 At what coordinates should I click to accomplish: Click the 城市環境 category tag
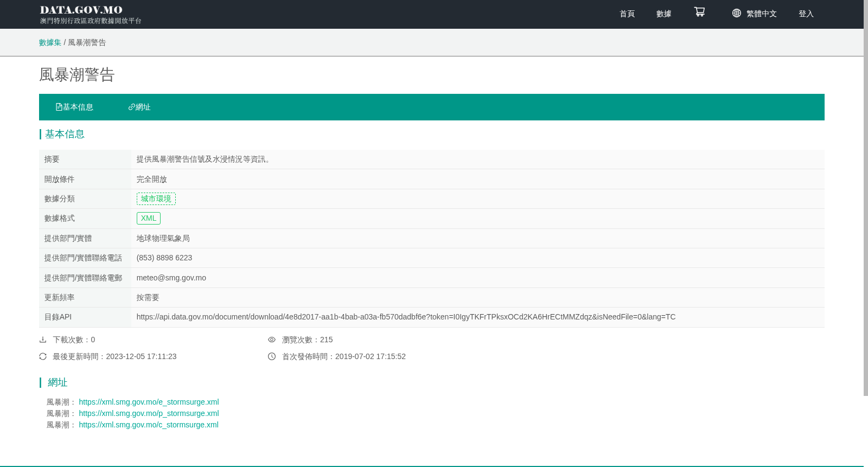point(156,199)
